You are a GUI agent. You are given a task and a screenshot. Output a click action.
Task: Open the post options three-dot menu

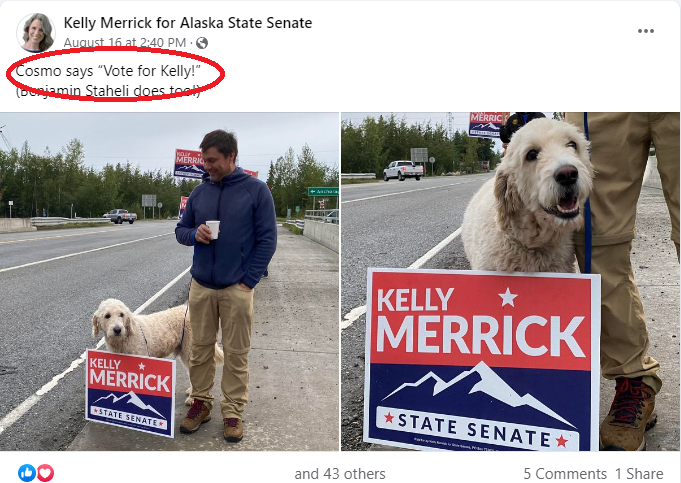tap(645, 31)
